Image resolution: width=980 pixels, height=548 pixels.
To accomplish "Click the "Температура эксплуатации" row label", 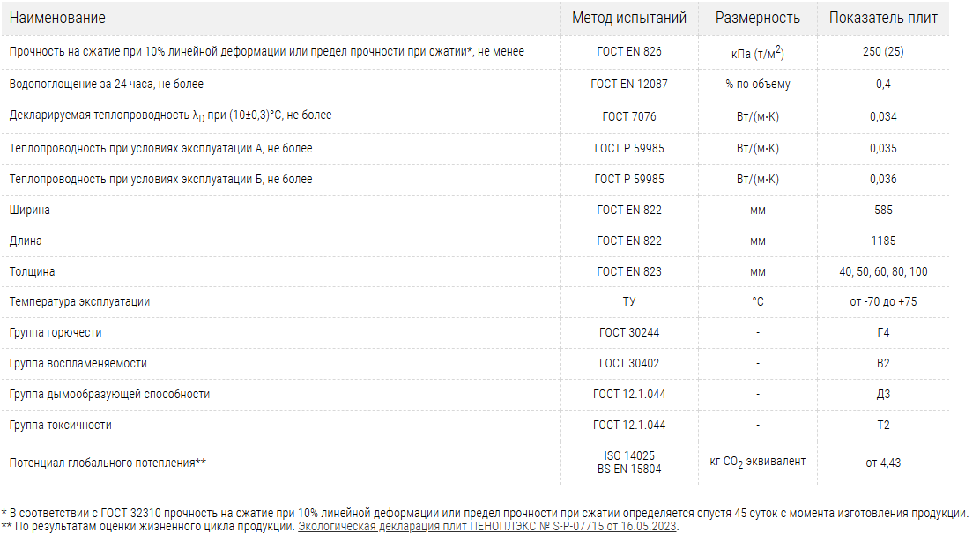I will tap(79, 301).
